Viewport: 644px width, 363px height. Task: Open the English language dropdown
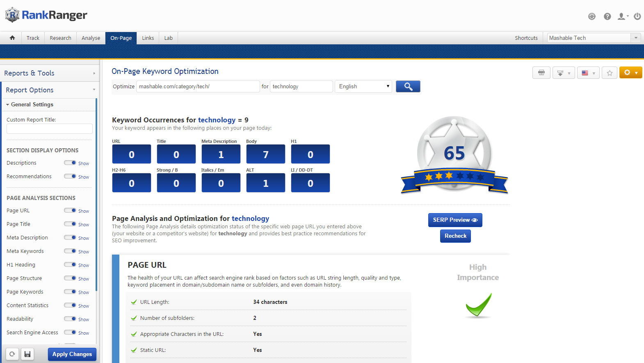pos(363,86)
